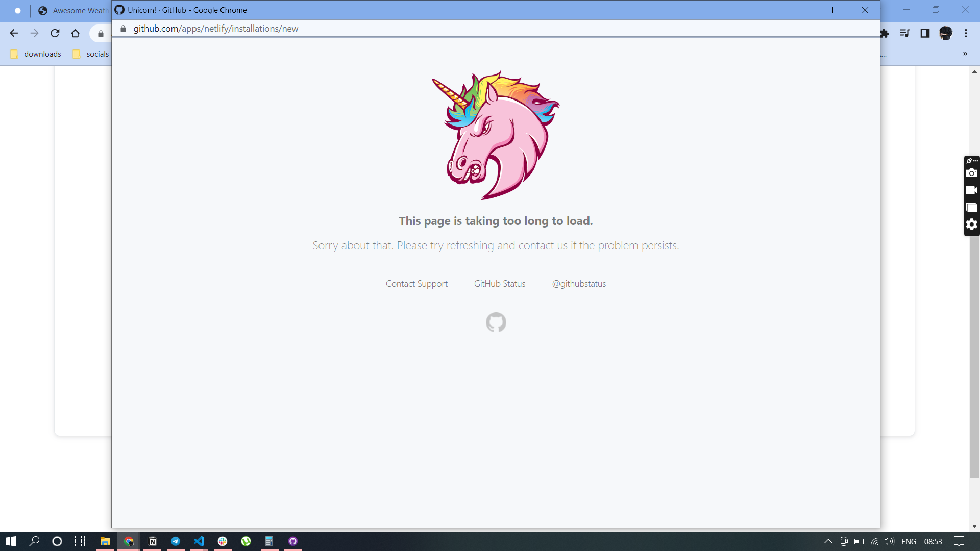The width and height of the screenshot is (980, 551).
Task: Open the Chrome extensions puzzle icon
Action: (885, 33)
